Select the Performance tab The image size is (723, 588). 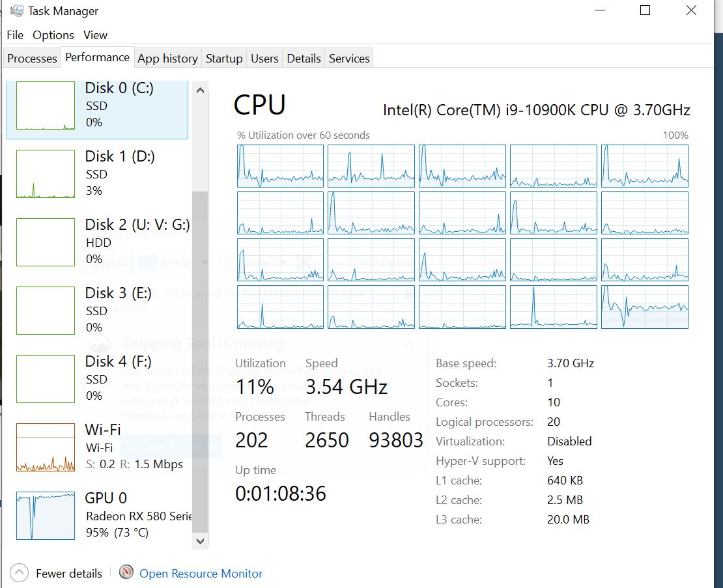[97, 57]
